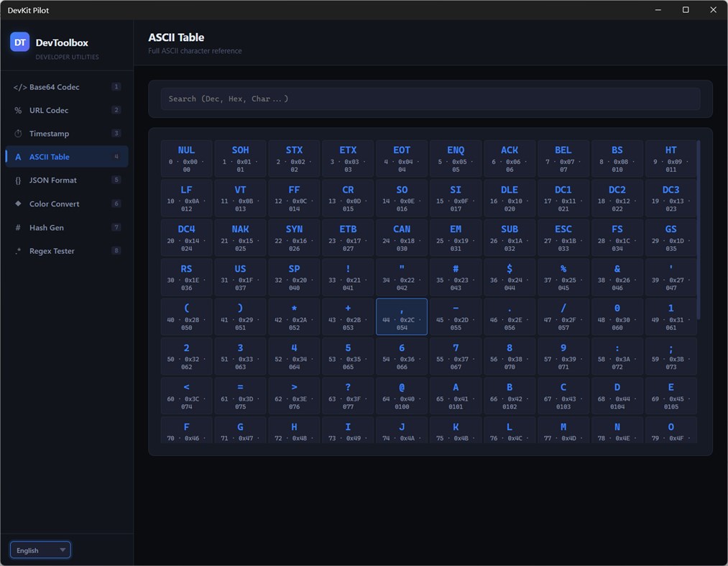Viewport: 728px width, 566px height.
Task: Maximize the DevKit Pilot window
Action: 686,10
